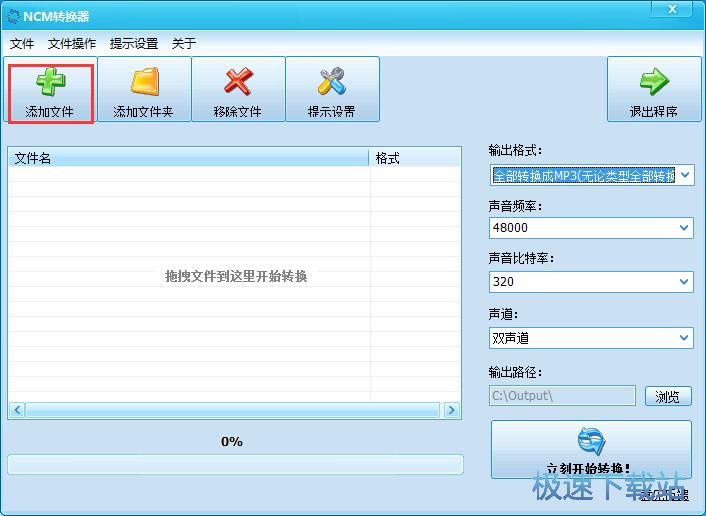Click the file list right scroll arrow
This screenshot has height=516, width=706.
(451, 410)
